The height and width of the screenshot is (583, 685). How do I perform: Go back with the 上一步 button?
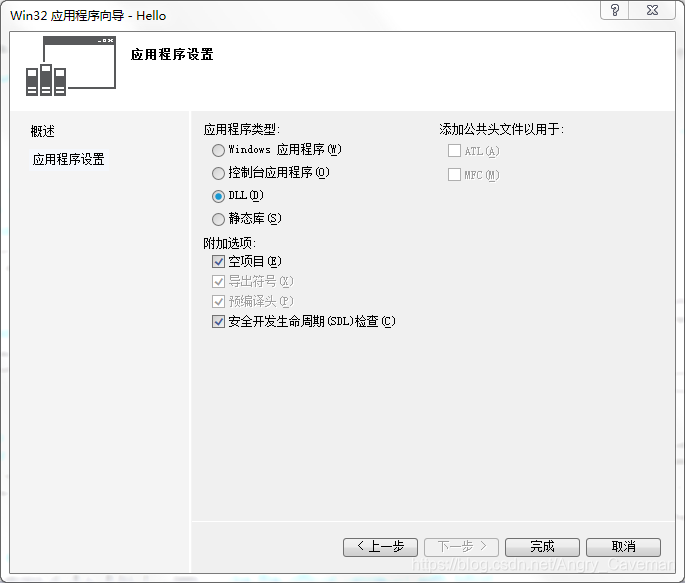(381, 547)
